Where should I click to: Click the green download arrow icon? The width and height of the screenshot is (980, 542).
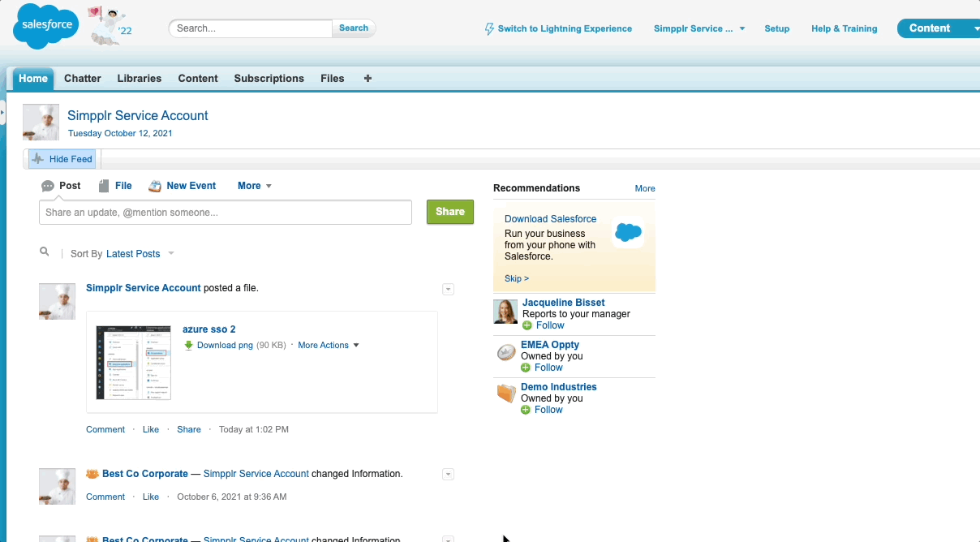188,345
